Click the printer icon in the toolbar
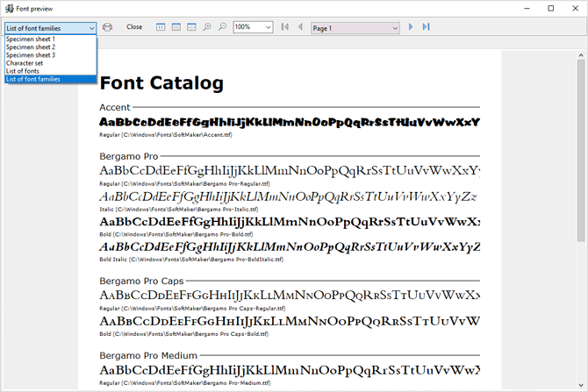The image size is (588, 392). [x=107, y=27]
